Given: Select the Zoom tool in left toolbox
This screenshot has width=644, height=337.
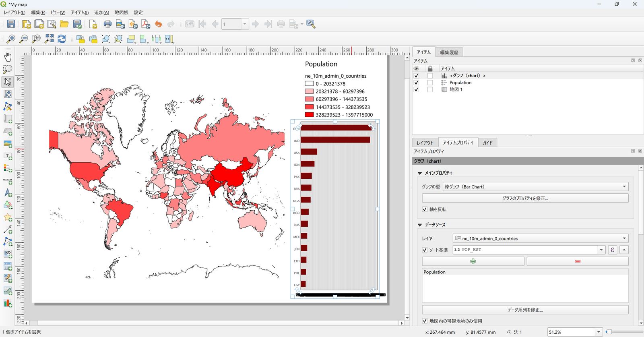Looking at the screenshot, I should coord(8,69).
